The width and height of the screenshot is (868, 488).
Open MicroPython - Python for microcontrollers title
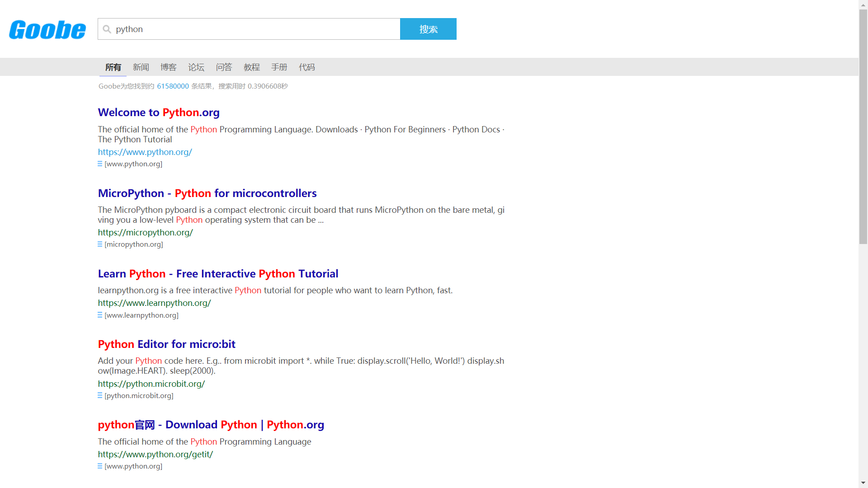tap(207, 193)
